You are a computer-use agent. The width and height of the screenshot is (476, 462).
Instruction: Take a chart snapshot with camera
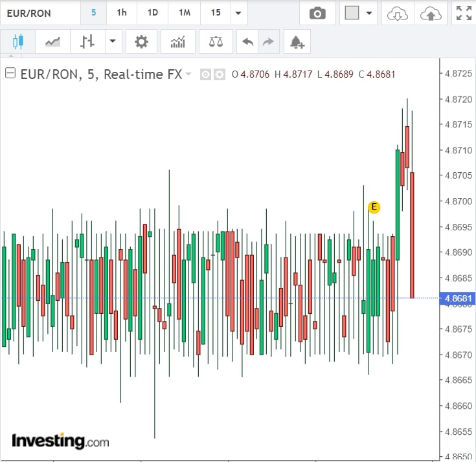click(317, 13)
